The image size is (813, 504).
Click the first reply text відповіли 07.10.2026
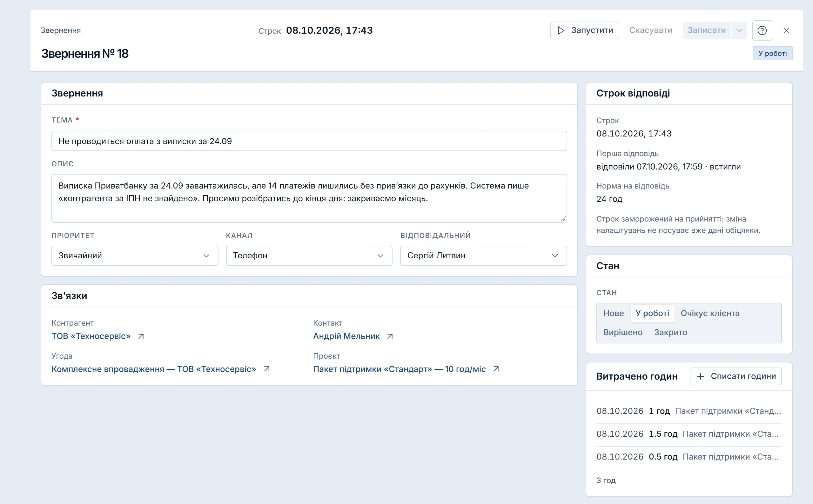668,167
